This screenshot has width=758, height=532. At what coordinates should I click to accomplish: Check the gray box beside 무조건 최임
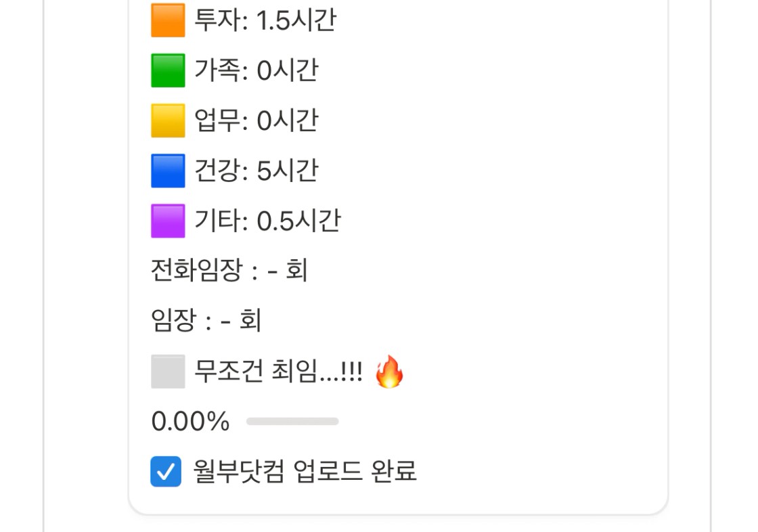coord(168,372)
